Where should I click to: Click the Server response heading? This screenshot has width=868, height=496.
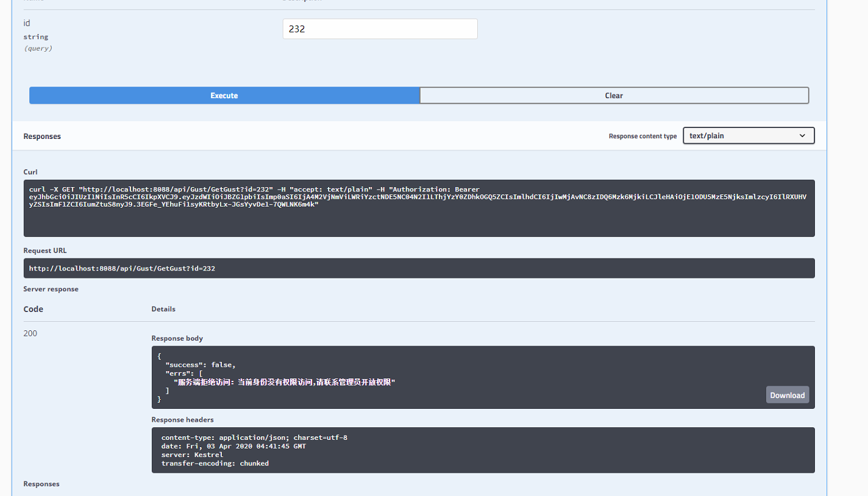pos(51,289)
